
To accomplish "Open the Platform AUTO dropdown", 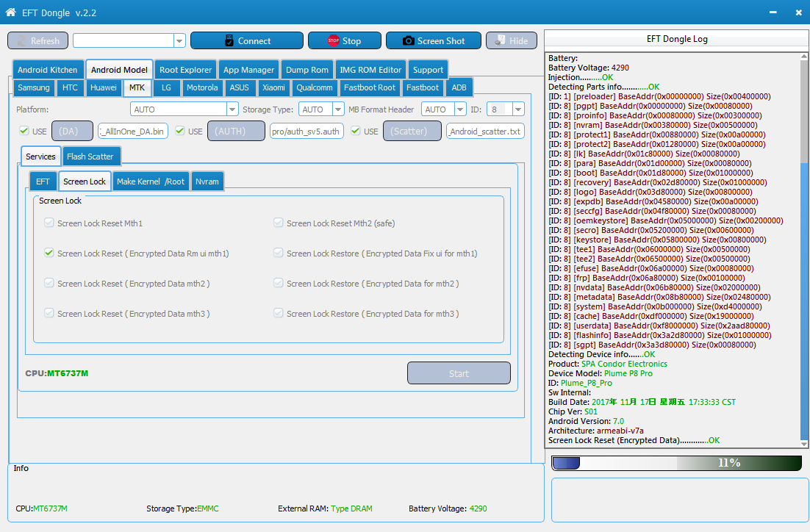I will pyautogui.click(x=232, y=109).
